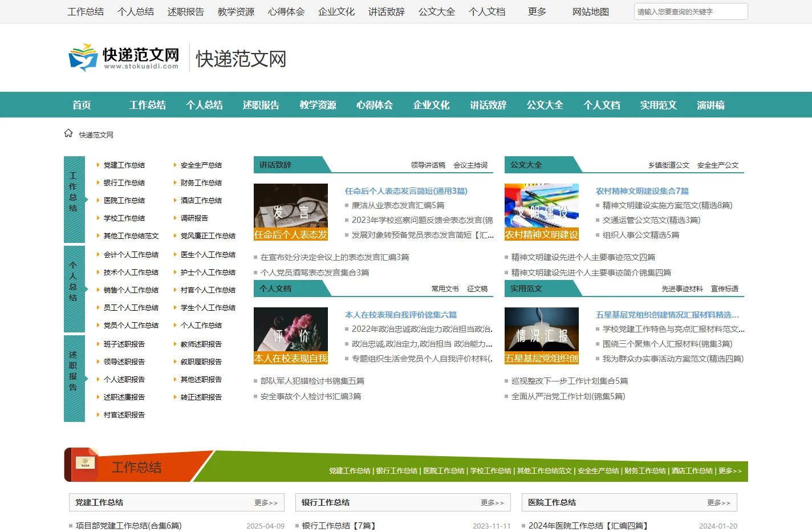Click the 述职报告 vertical sidebar tab
The image size is (812, 532).
pyautogui.click(x=74, y=378)
